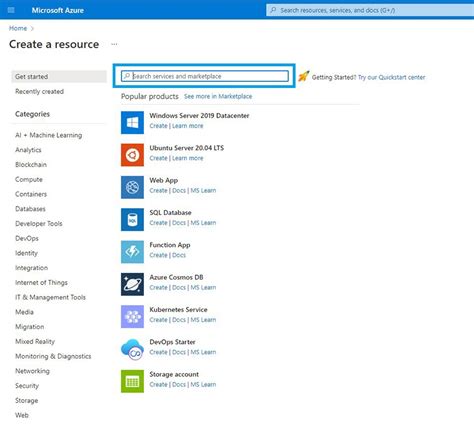Select the Get started tab
474x426 pixels.
[x=59, y=76]
